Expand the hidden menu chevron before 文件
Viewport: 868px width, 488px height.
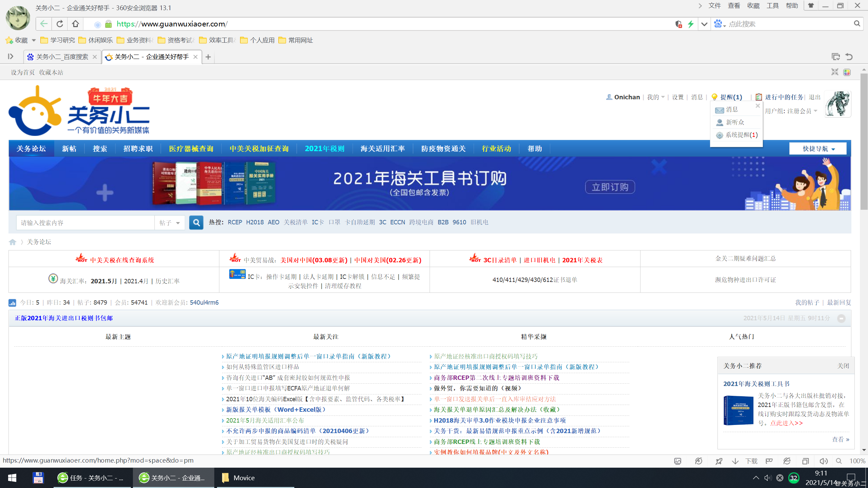click(x=700, y=6)
